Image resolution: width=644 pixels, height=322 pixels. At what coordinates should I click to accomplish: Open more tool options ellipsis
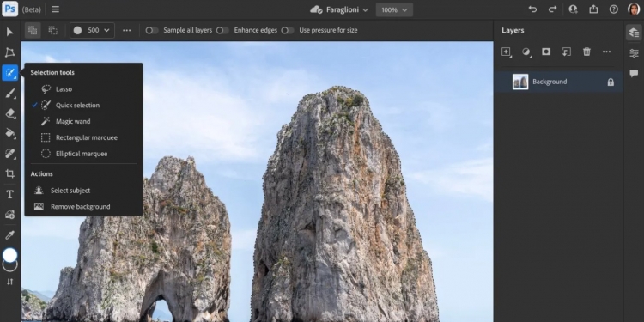pos(126,30)
